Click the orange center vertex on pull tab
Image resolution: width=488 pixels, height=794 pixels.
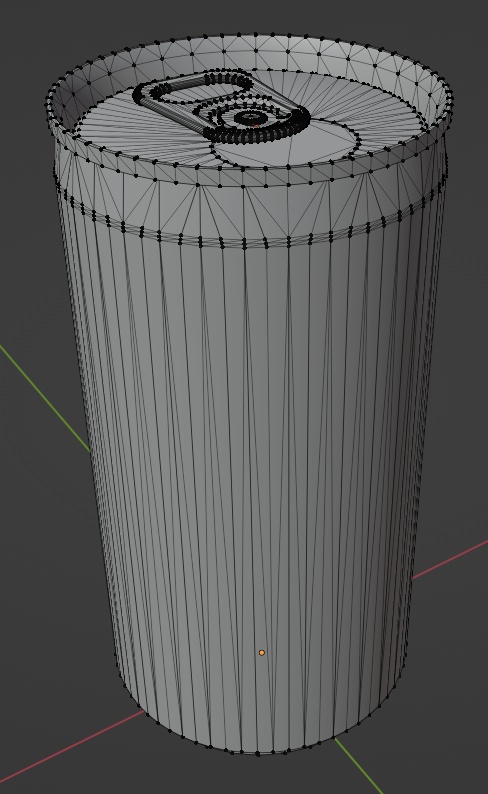click(257, 125)
